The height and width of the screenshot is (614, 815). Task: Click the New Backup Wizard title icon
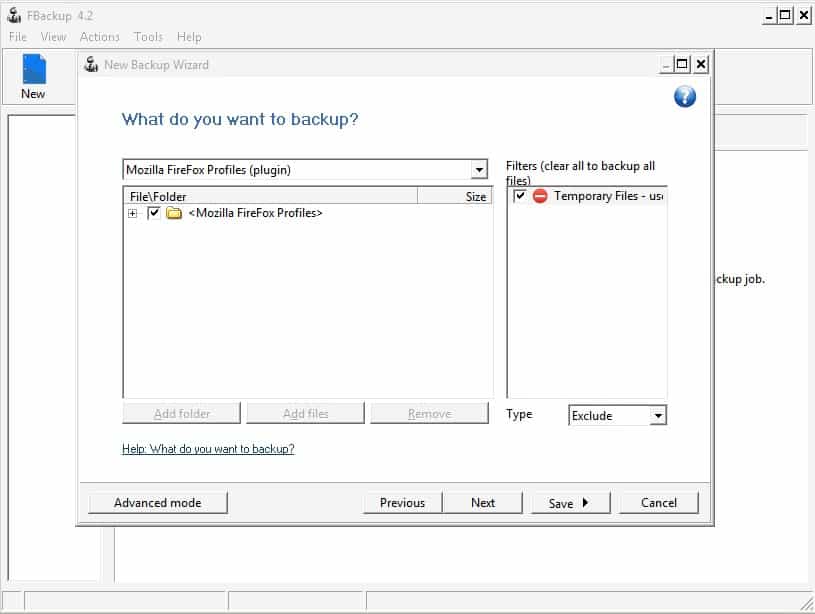point(91,65)
